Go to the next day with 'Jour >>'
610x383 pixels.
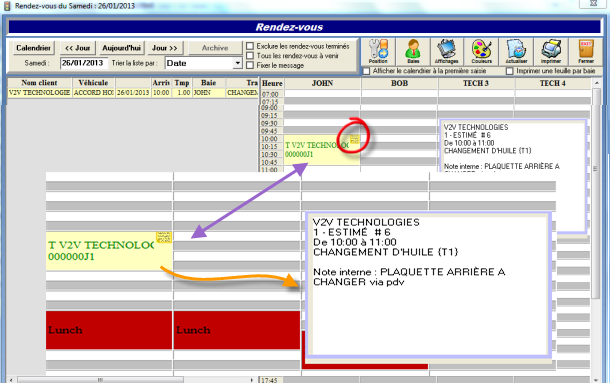pyautogui.click(x=165, y=48)
